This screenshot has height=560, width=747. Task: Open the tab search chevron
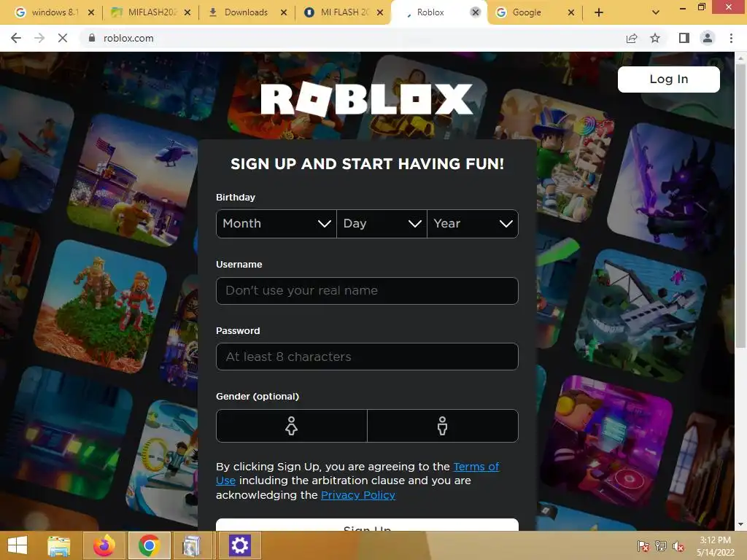click(x=656, y=12)
